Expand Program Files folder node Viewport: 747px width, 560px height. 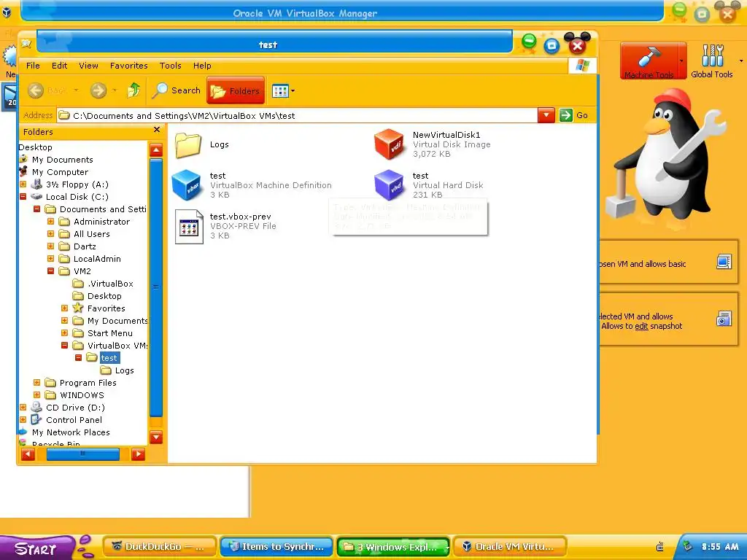click(36, 382)
